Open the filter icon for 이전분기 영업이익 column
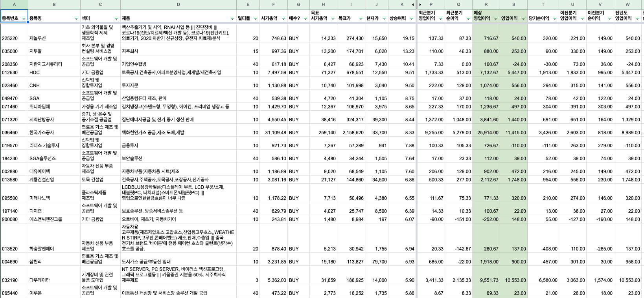 coord(582,18)
